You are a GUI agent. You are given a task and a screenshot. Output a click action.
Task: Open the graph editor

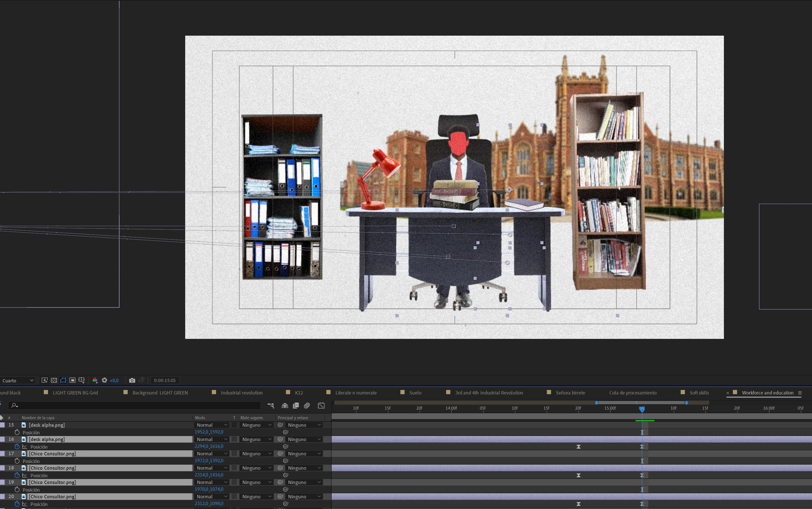(x=321, y=405)
